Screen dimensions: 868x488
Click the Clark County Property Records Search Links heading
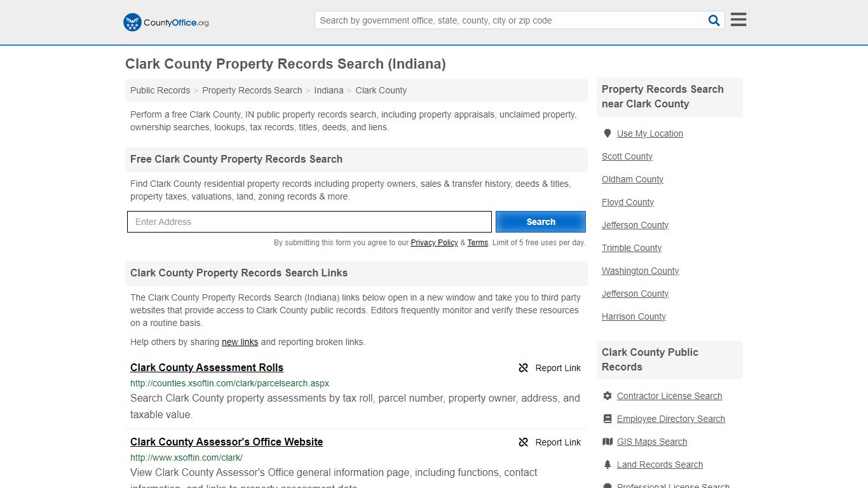coord(239,273)
